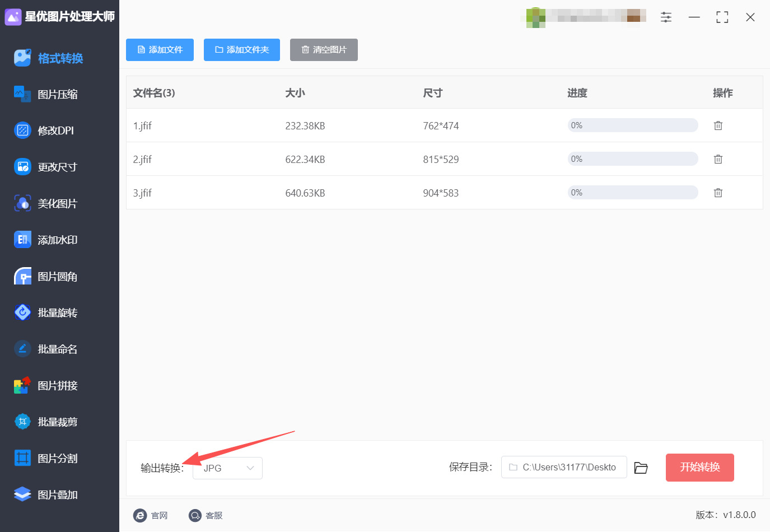This screenshot has width=770, height=532.
Task: Click the 版本: v1.8.0.0 label
Action: click(x=726, y=515)
